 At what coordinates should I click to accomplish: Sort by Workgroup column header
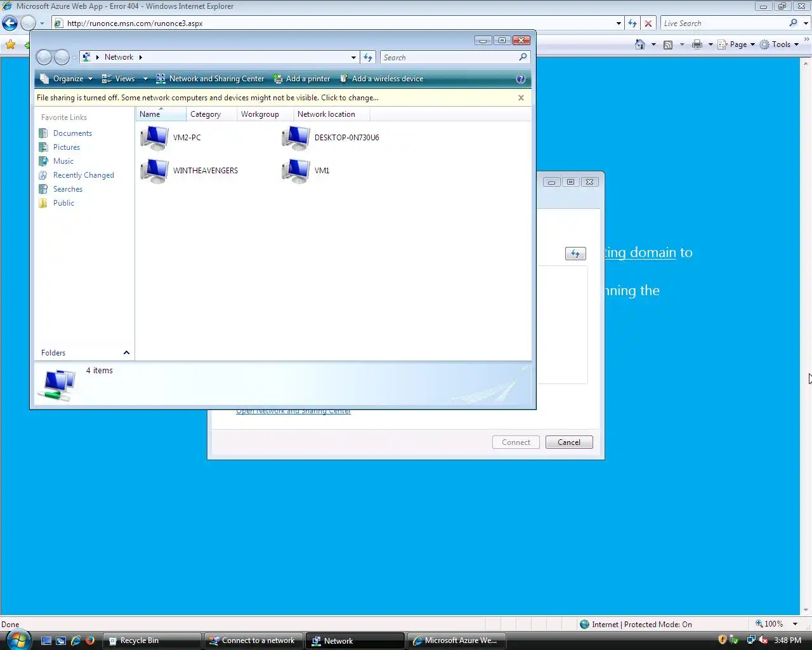pyautogui.click(x=265, y=114)
